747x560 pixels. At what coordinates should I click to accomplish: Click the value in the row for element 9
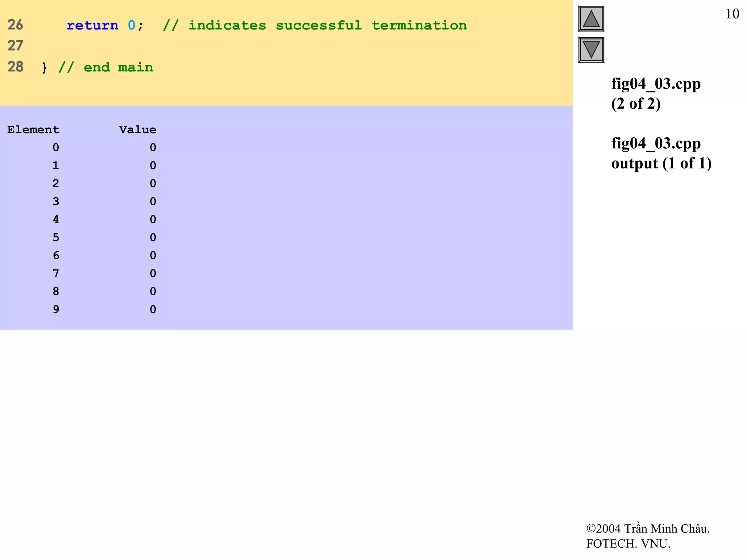pos(153,310)
